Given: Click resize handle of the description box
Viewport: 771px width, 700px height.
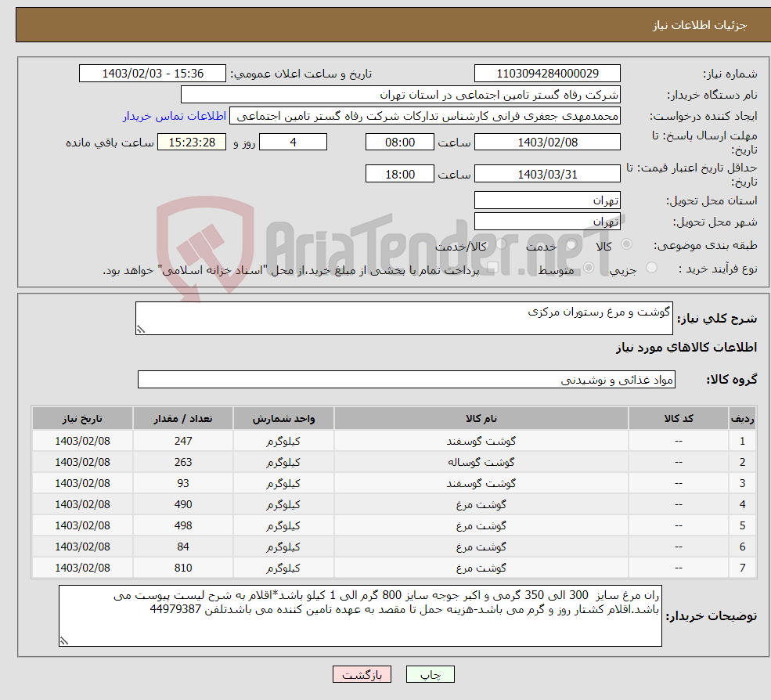Looking at the screenshot, I should (141, 330).
